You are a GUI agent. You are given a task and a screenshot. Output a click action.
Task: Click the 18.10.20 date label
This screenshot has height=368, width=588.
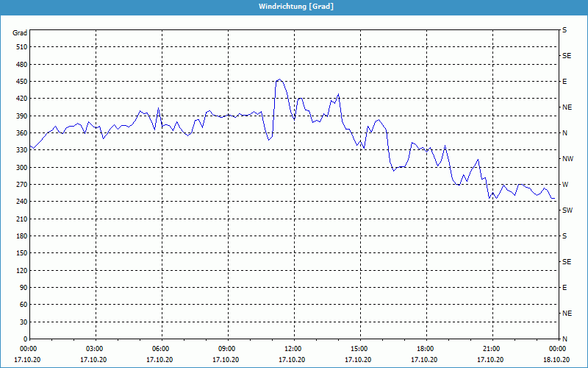pos(556,359)
